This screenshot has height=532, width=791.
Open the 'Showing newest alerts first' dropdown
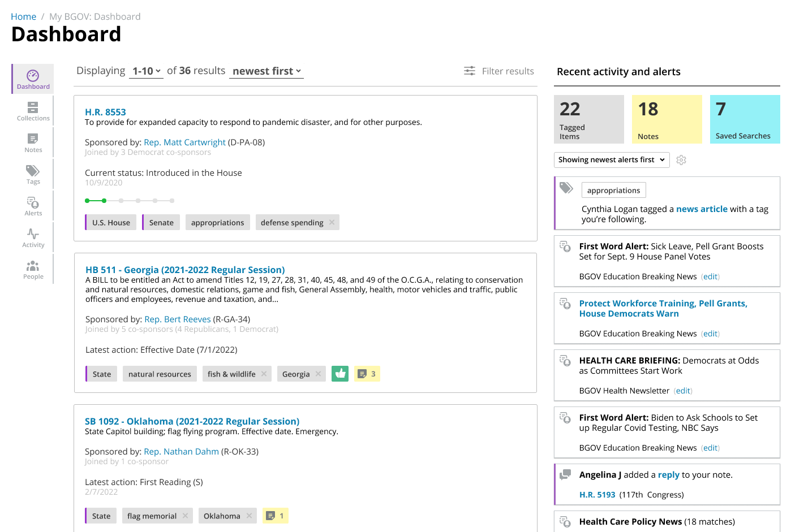(x=611, y=160)
